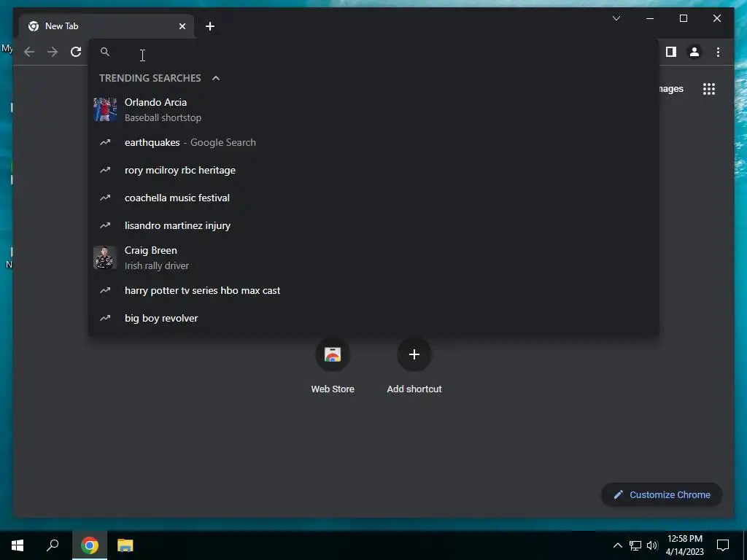This screenshot has height=560, width=747.
Task: Select big boy revolver suggestion
Action: coord(373,318)
